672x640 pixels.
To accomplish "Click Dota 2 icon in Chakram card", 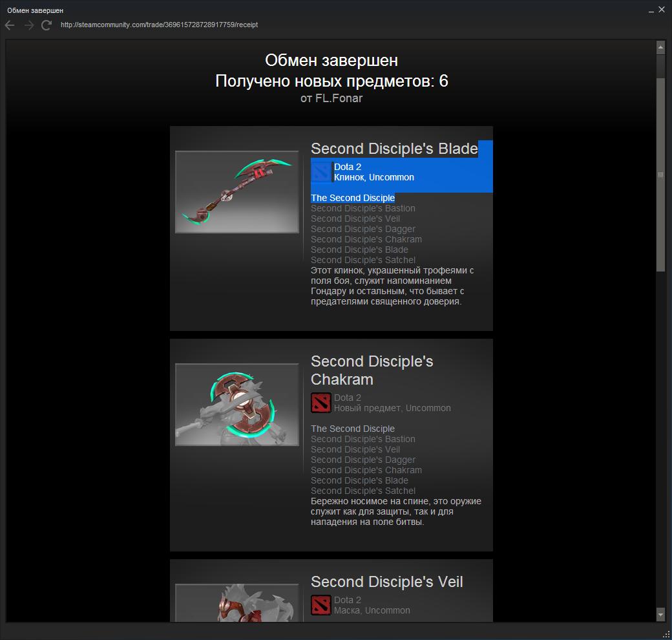I will coord(321,403).
